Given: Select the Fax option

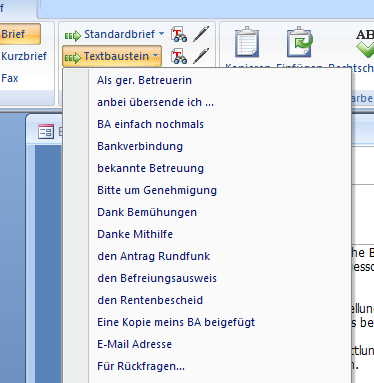Looking at the screenshot, I should click(x=10, y=78).
